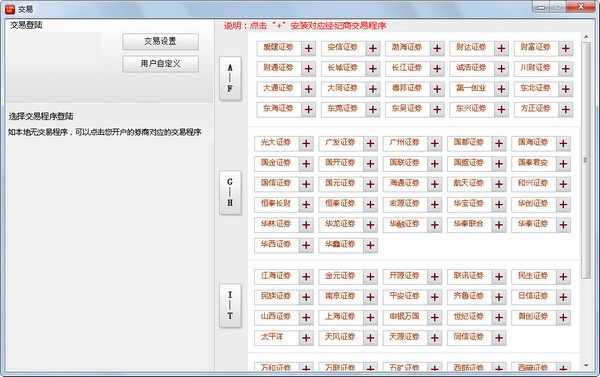Install 长江证券 with plus icon
This screenshot has height=377, width=600.
437,69
